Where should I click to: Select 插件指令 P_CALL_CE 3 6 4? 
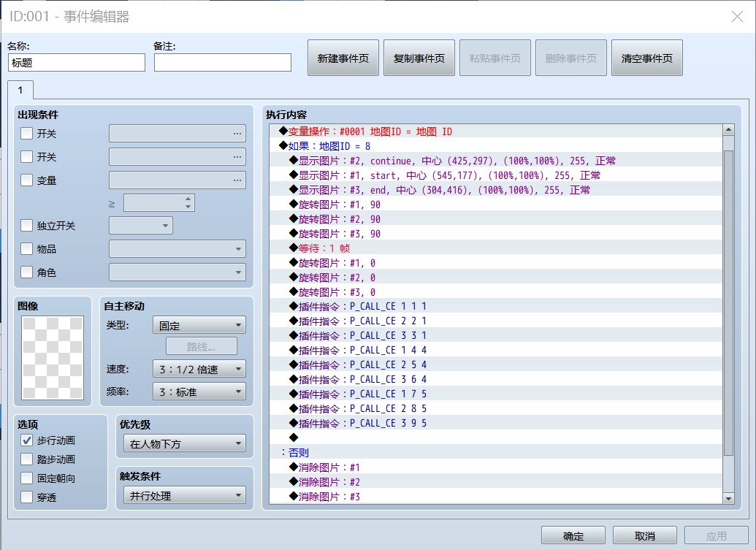coord(496,379)
